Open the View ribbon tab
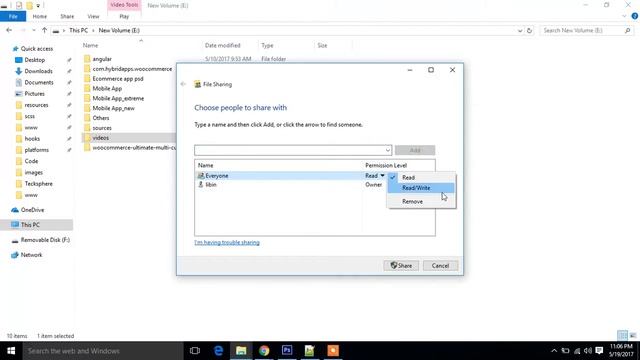Screen dimensions: 640x360 (x=93, y=16)
